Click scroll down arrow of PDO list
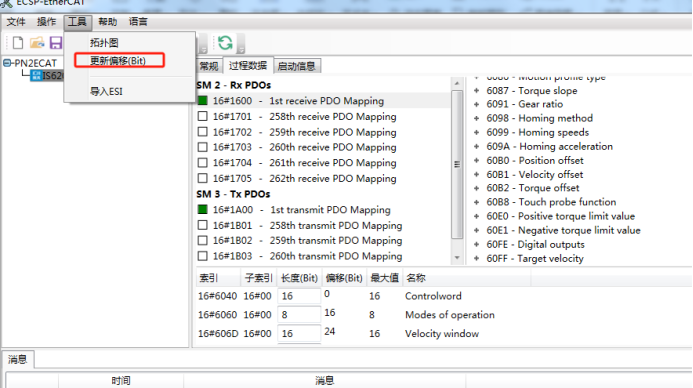The width and height of the screenshot is (693, 388). tap(457, 257)
